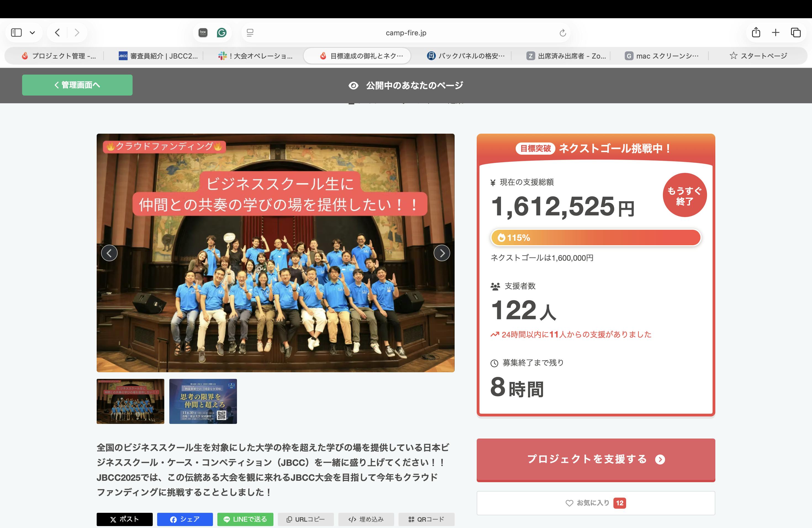Screen dimensions: 812x528
Task: Show the tab overview icon
Action: pos(796,32)
